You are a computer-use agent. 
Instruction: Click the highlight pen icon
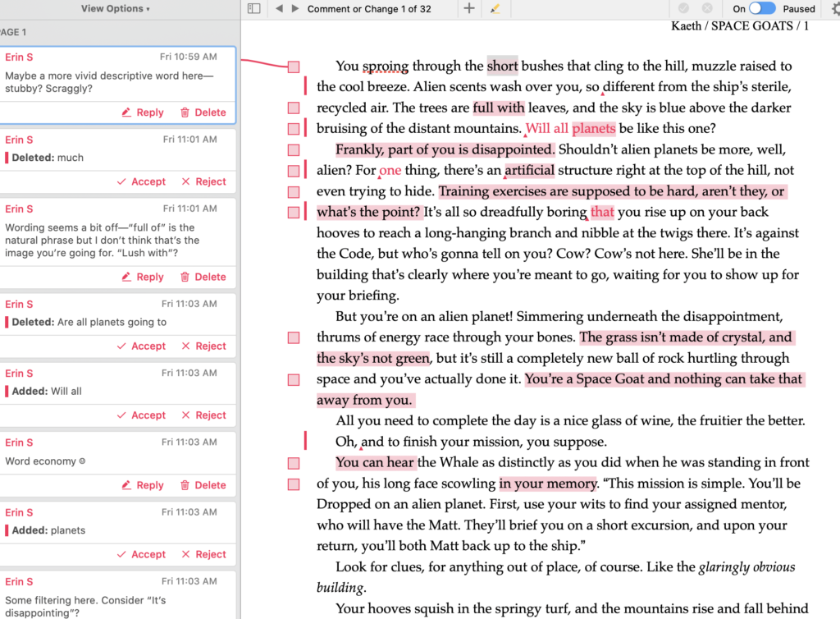(495, 8)
